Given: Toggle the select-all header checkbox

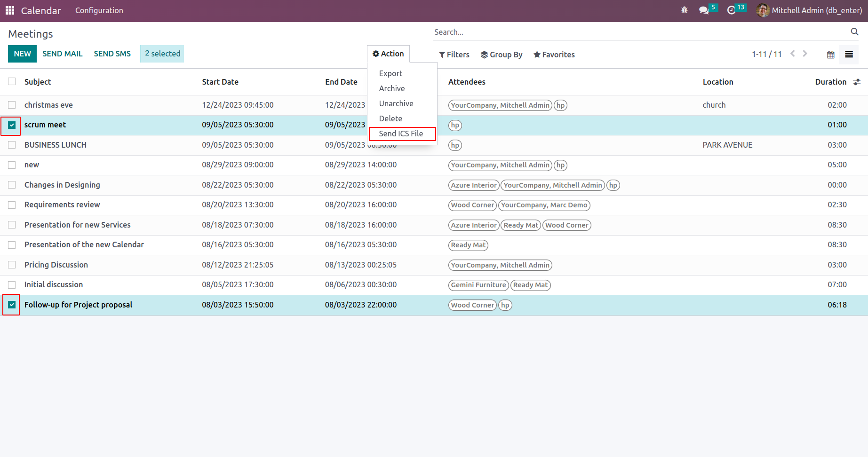Looking at the screenshot, I should click(12, 82).
